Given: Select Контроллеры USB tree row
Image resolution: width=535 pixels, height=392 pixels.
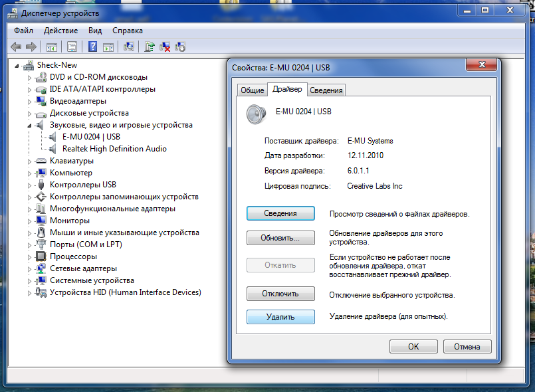Looking at the screenshot, I should coord(83,185).
